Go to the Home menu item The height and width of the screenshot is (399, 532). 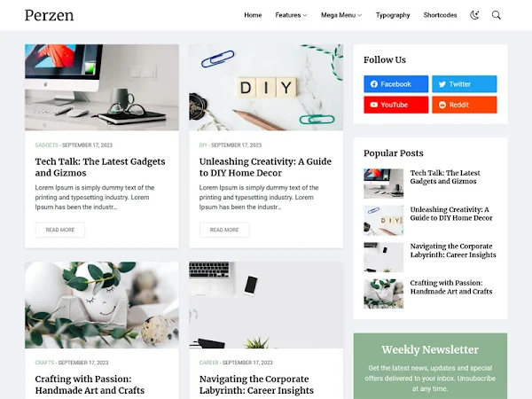pyautogui.click(x=253, y=15)
